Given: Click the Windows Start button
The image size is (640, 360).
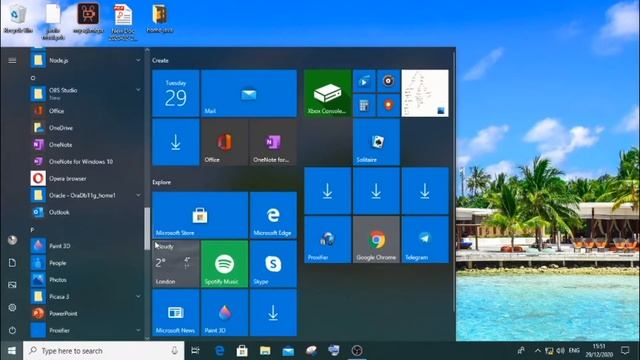Looking at the screenshot, I should pyautogui.click(x=11, y=351).
